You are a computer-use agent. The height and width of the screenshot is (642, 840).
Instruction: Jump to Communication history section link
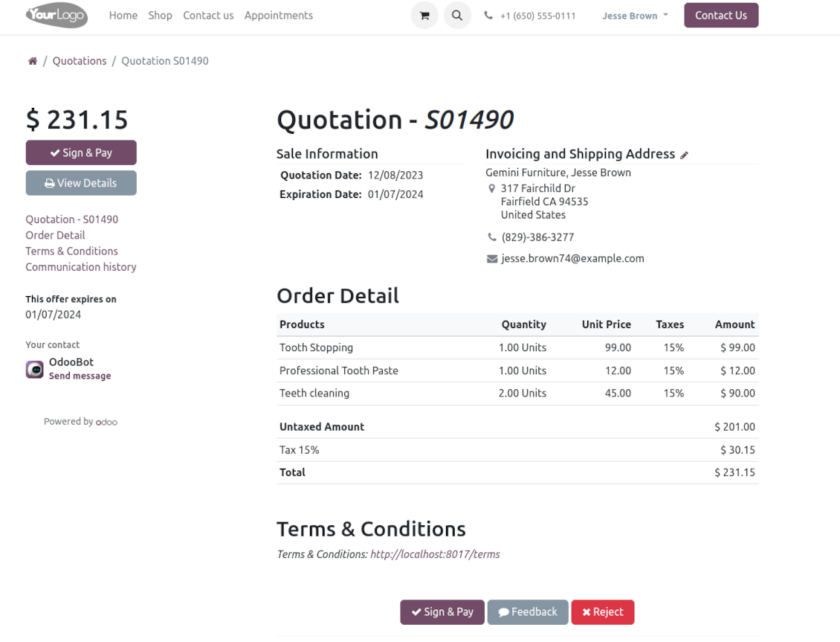(x=81, y=267)
